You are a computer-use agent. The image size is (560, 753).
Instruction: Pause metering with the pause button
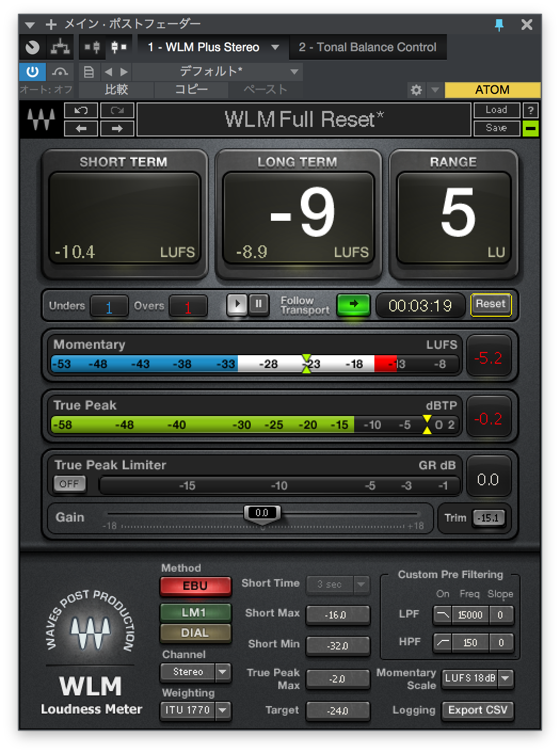tap(259, 304)
